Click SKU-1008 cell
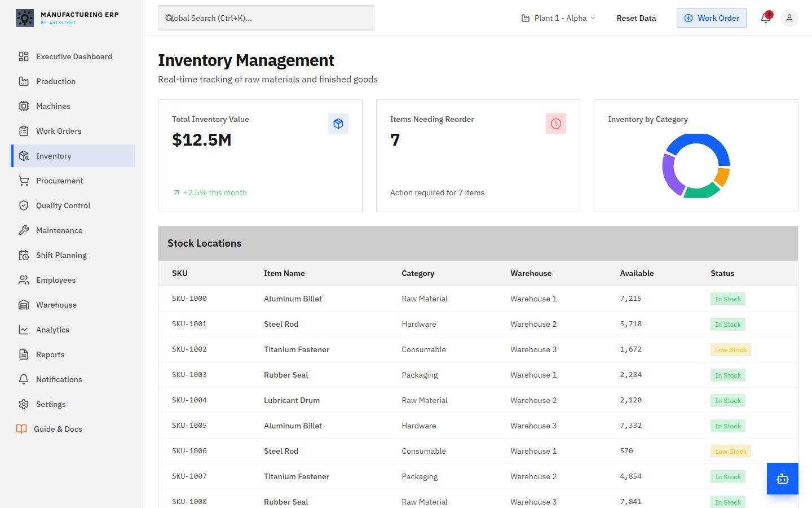This screenshot has height=508, width=812. point(189,502)
